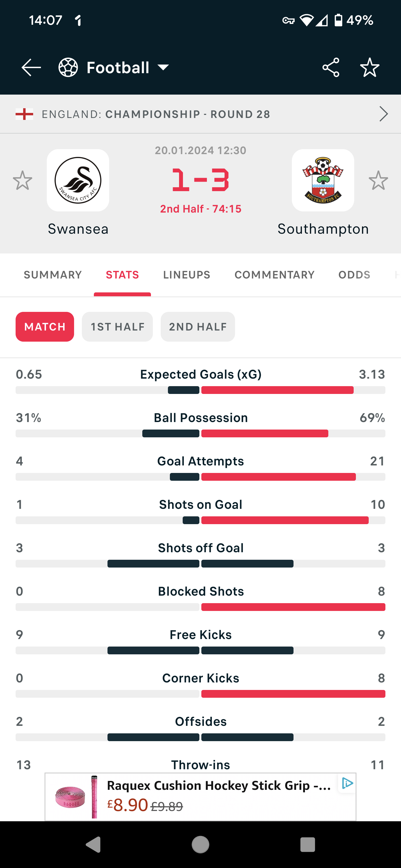This screenshot has height=868, width=401.
Task: Tap the football sport icon
Action: coord(68,67)
